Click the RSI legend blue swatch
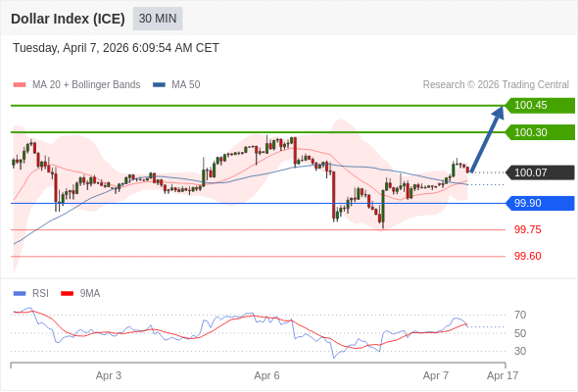 click(x=20, y=294)
